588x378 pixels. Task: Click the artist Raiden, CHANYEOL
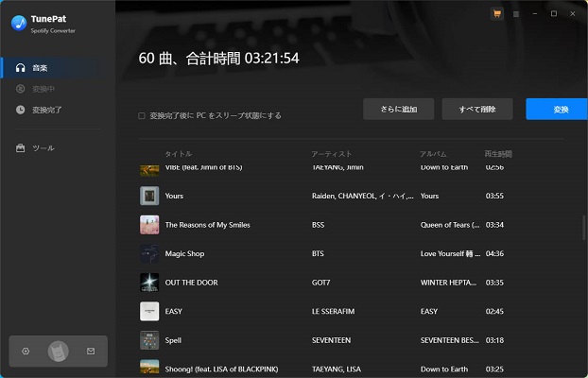point(362,196)
